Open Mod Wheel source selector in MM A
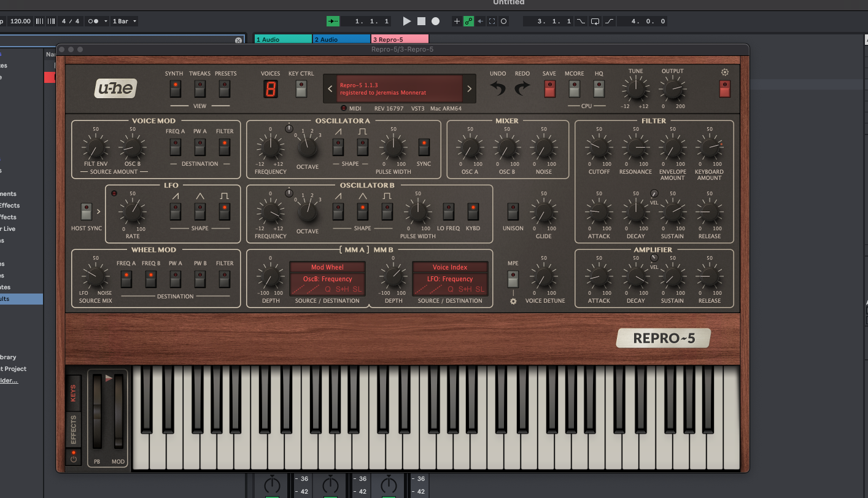Screen dimensions: 868x498 [327, 267]
